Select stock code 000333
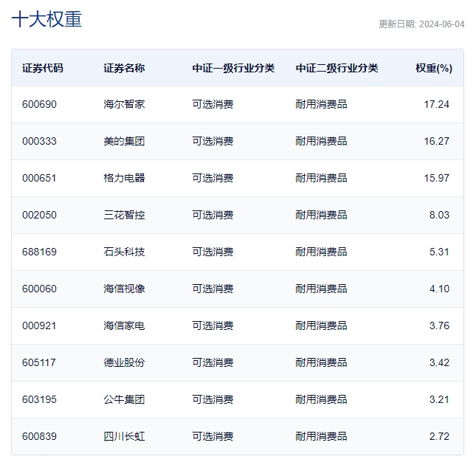Screen dimensions: 476x465 coord(39,141)
